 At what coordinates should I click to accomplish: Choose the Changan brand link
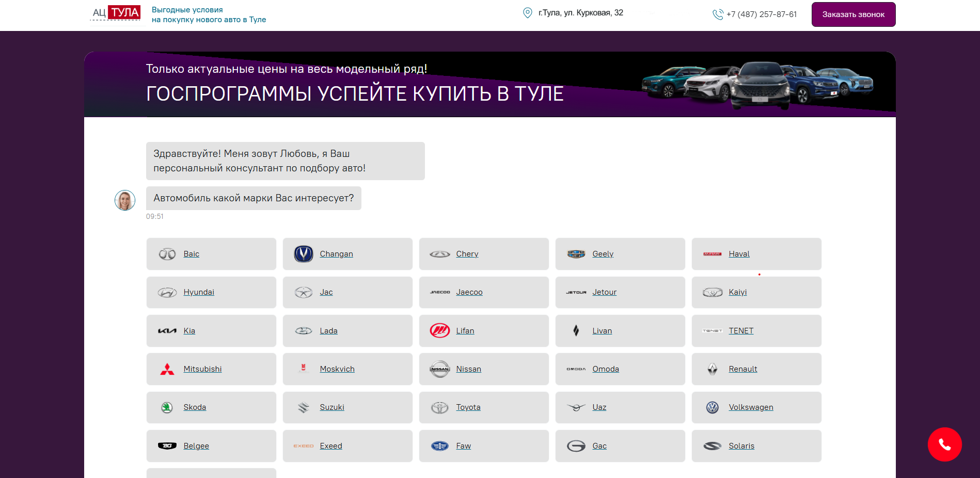[337, 254]
